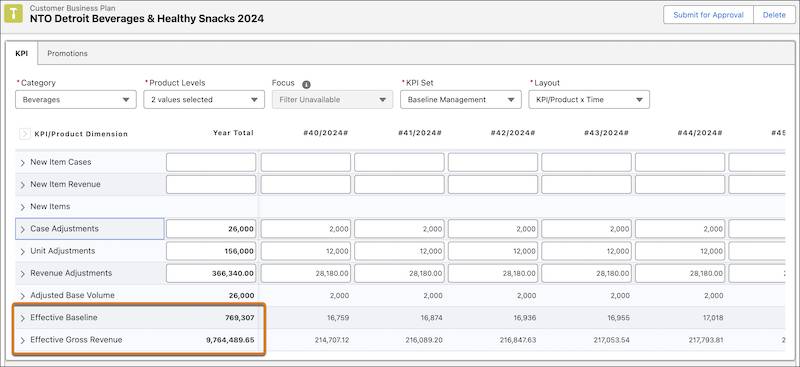Expand the Adjusted Base Volume row
The height and width of the screenshot is (367, 800).
22,296
